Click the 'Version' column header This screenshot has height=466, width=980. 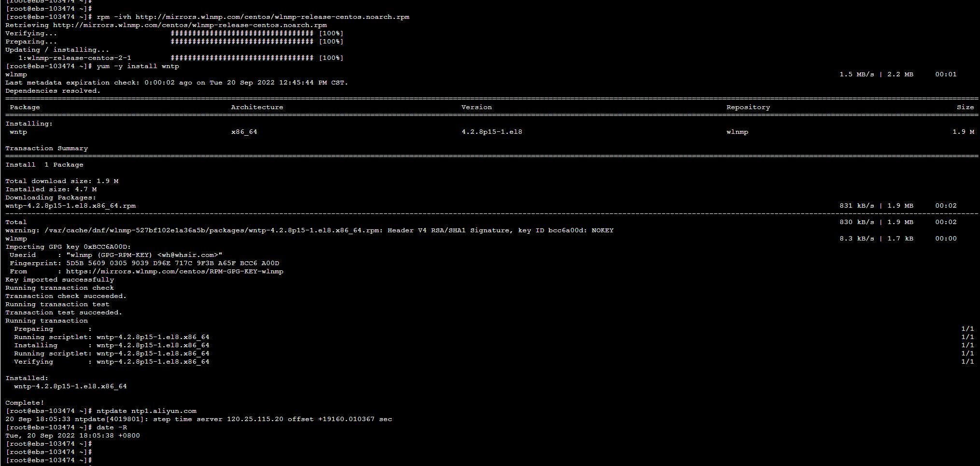476,107
